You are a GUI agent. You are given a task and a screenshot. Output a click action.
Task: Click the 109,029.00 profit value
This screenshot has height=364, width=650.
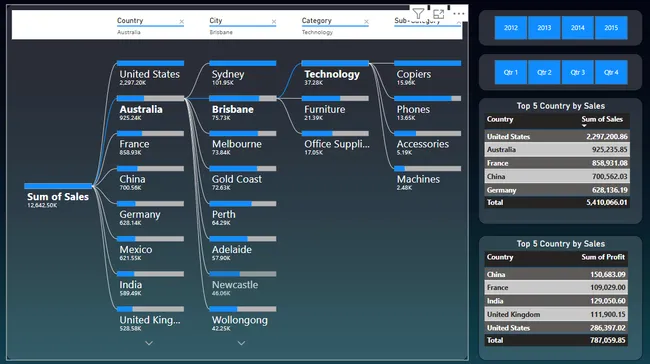tap(608, 287)
